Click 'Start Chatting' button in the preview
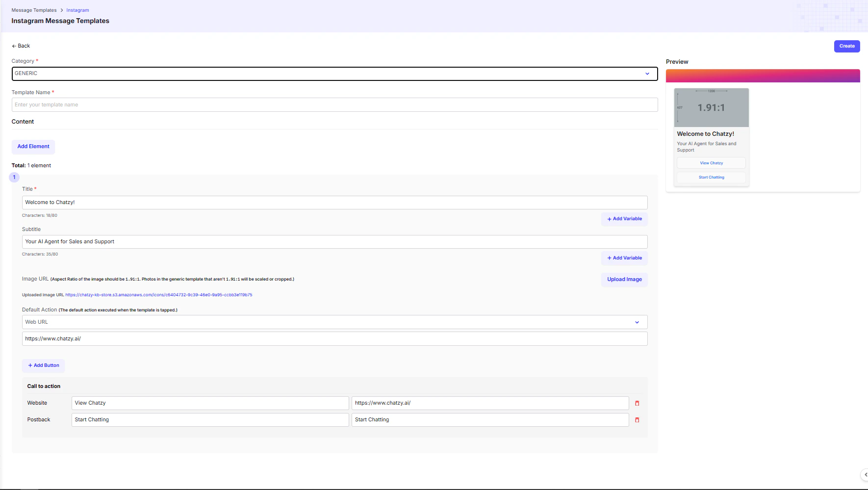 coord(711,178)
